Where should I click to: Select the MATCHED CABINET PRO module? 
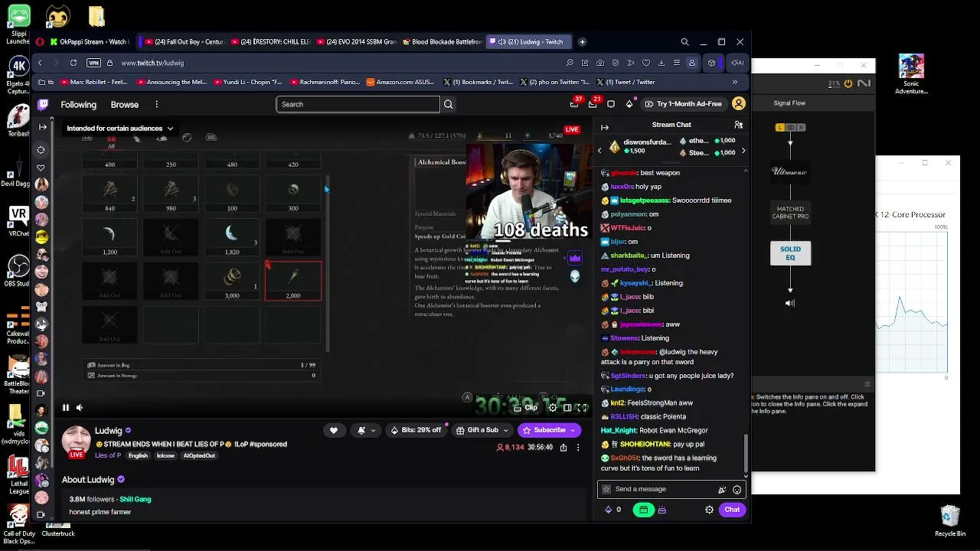(x=790, y=213)
